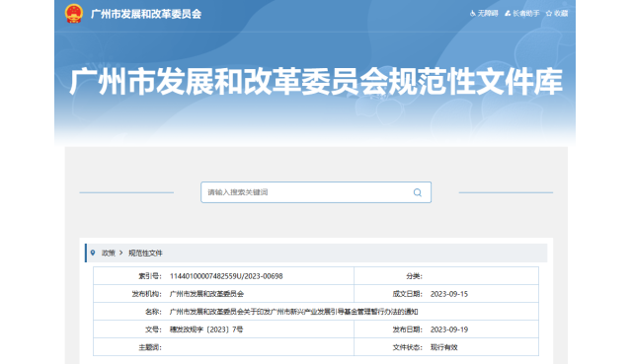Image resolution: width=632 pixels, height=364 pixels.
Task: Select 发布日期 value 2023-09-19
Action: (449, 329)
